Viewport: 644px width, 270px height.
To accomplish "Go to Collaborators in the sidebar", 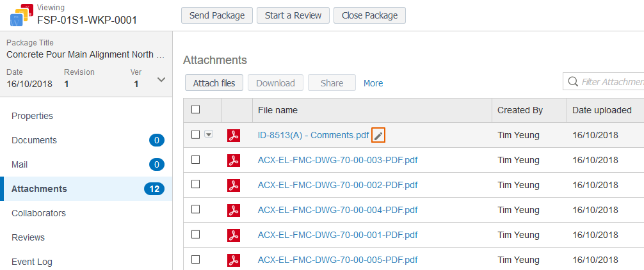I will tap(38, 213).
